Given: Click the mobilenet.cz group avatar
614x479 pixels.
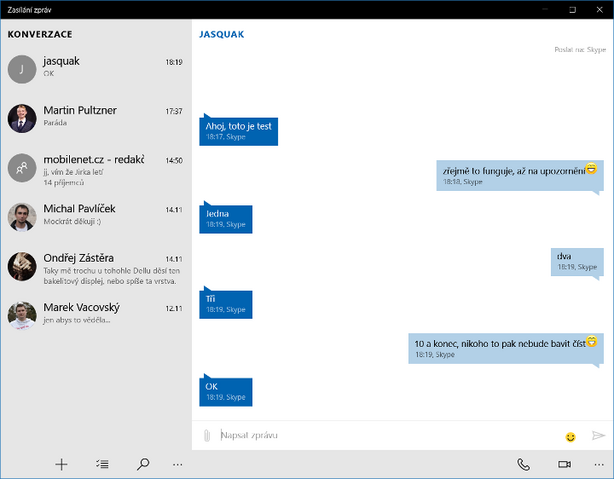Looking at the screenshot, I should (22, 168).
